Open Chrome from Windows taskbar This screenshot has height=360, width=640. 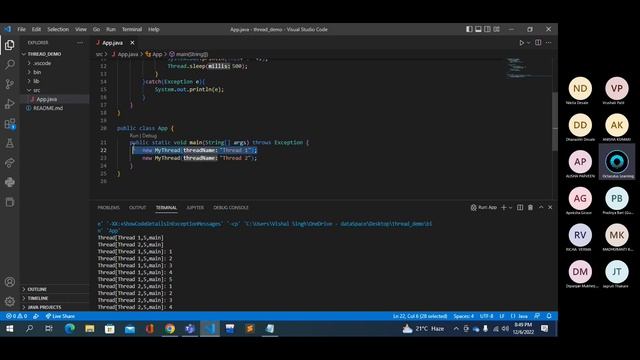tap(170, 329)
